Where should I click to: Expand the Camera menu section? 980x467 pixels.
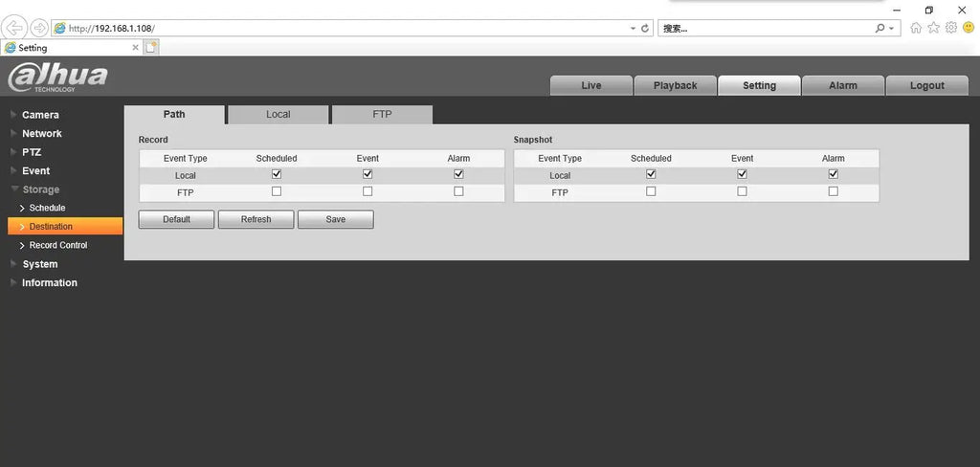tap(40, 115)
